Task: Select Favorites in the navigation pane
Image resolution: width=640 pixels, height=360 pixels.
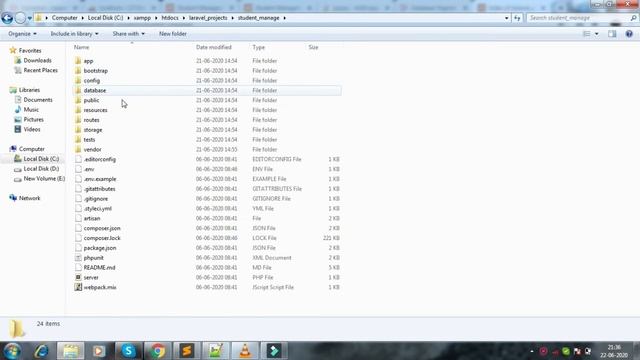Action: pos(30,51)
